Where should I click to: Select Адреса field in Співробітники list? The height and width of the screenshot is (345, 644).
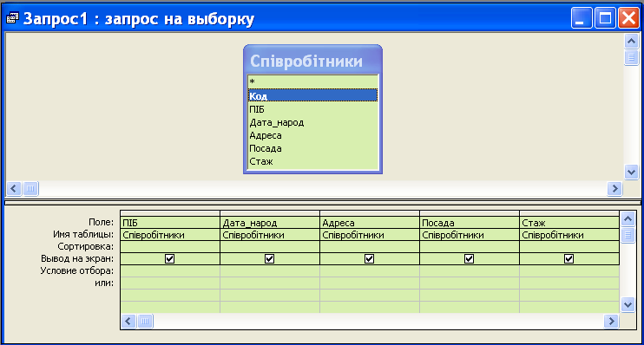313,135
